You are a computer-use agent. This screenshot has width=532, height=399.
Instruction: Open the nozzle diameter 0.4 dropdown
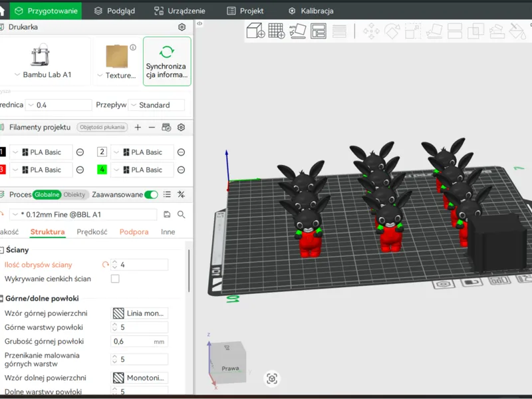(x=59, y=105)
